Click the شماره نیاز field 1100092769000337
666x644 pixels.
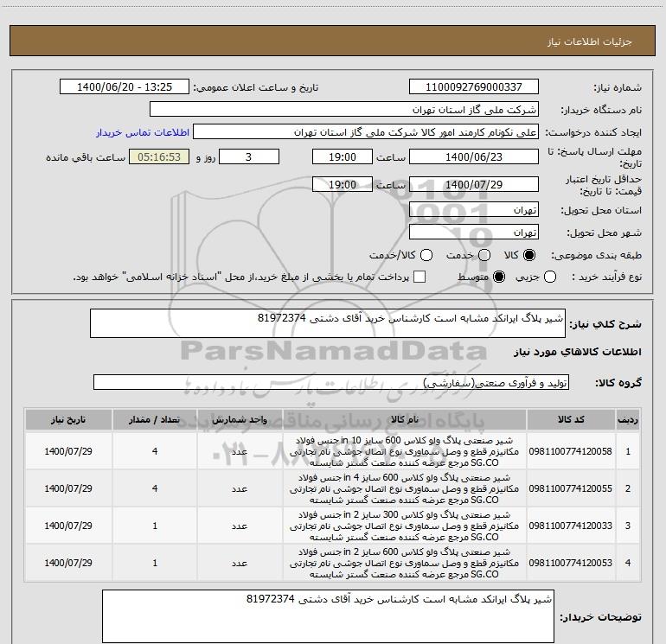[x=474, y=86]
